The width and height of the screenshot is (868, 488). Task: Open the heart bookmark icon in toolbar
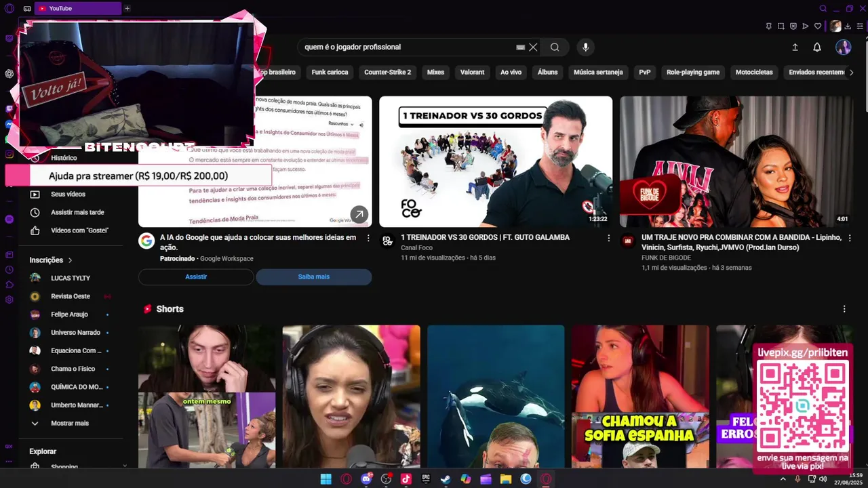coord(818,26)
